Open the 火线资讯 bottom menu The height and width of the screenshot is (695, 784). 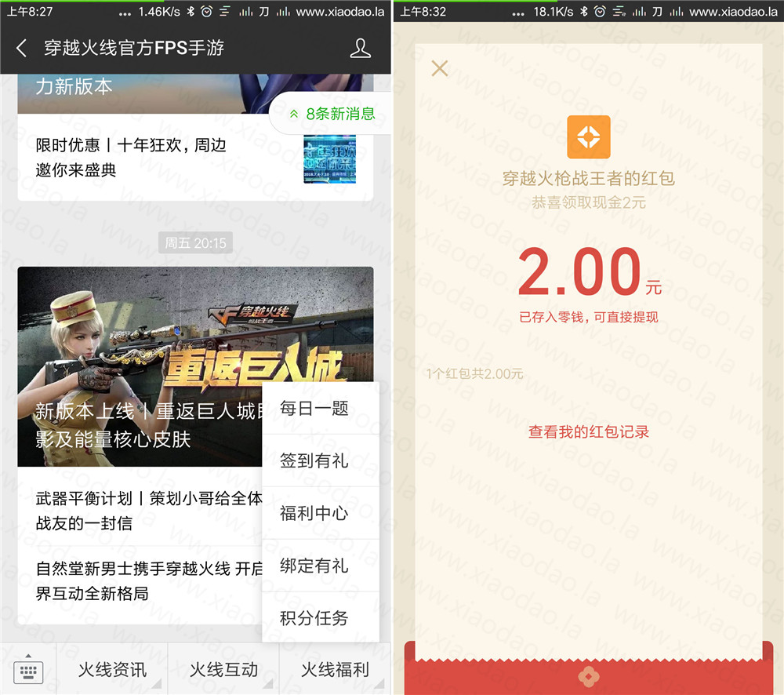[x=112, y=669]
